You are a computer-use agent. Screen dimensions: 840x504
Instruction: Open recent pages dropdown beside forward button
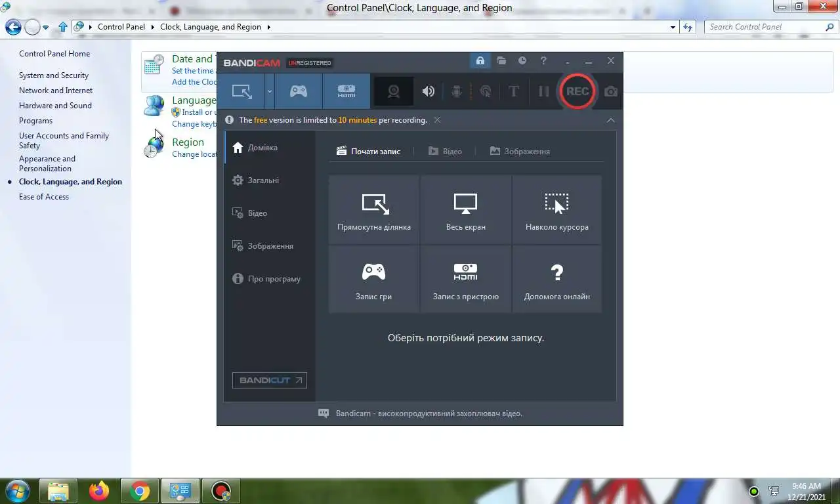[46, 28]
